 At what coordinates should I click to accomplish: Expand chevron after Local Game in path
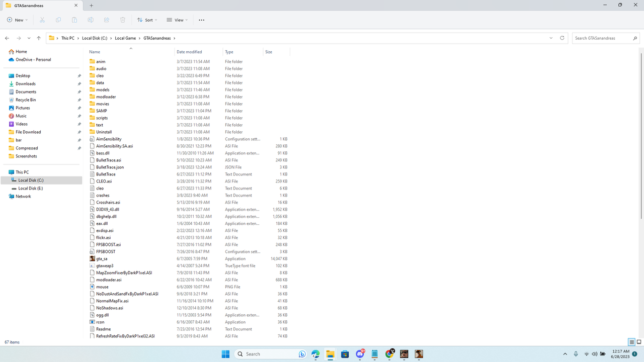tap(139, 38)
